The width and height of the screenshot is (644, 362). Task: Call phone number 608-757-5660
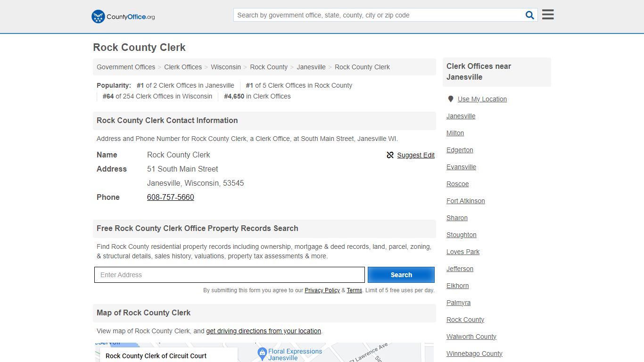[171, 197]
